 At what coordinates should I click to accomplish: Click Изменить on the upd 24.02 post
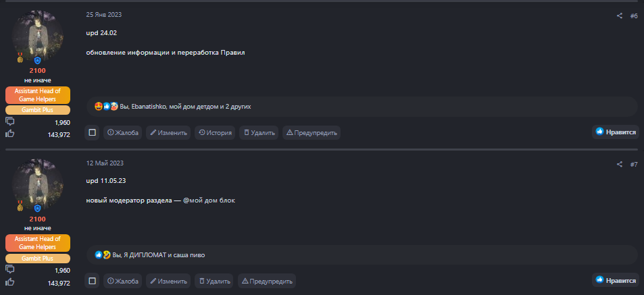click(168, 133)
